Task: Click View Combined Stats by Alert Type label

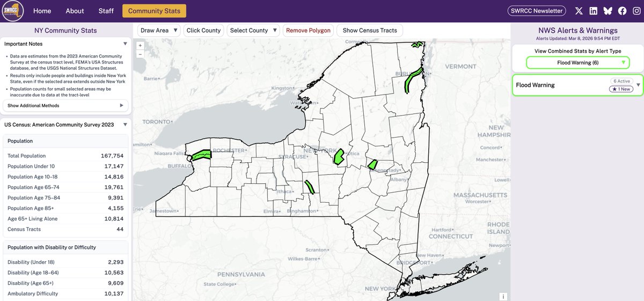Action: [577, 51]
